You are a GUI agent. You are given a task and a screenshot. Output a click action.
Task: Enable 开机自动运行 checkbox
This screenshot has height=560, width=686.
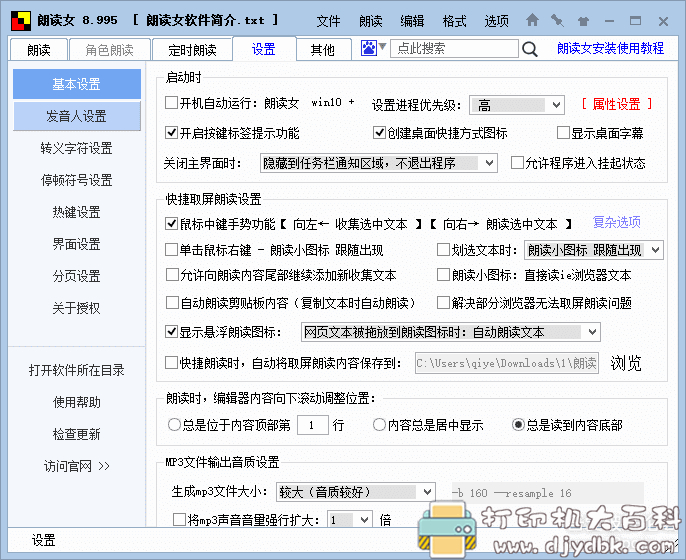point(171,103)
